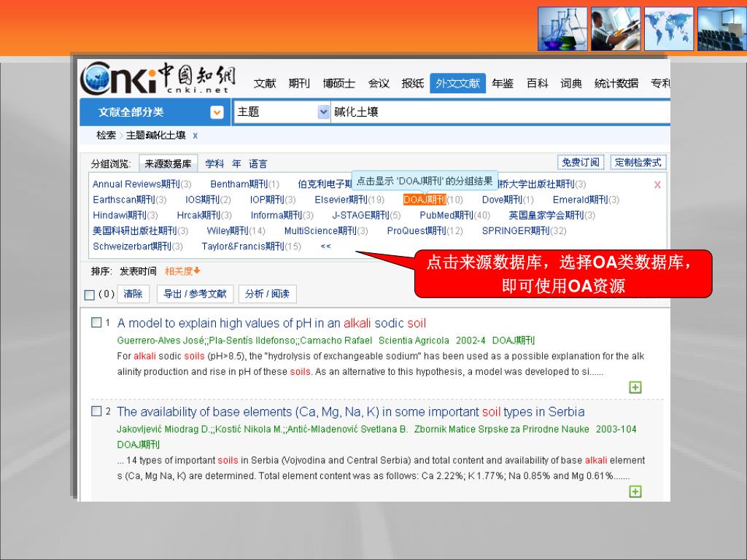Open the 文献全部分类 dropdown arrow
Image resolution: width=747 pixels, height=560 pixels.
217,112
